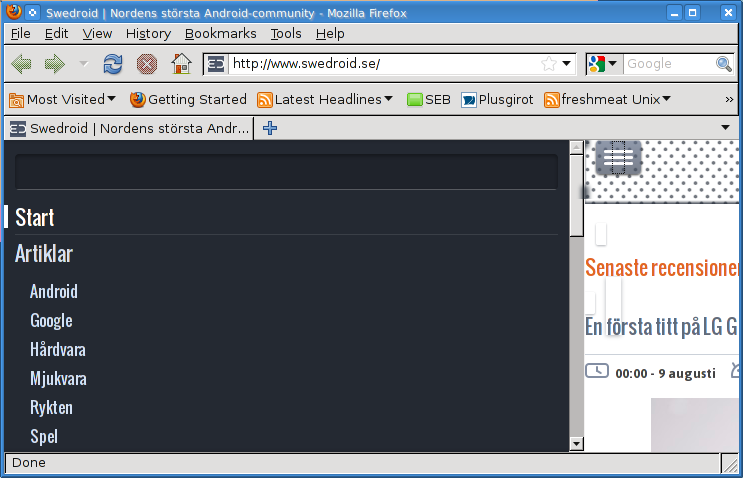Open a new tab with the plus icon
The width and height of the screenshot is (743, 478).
pos(270,128)
